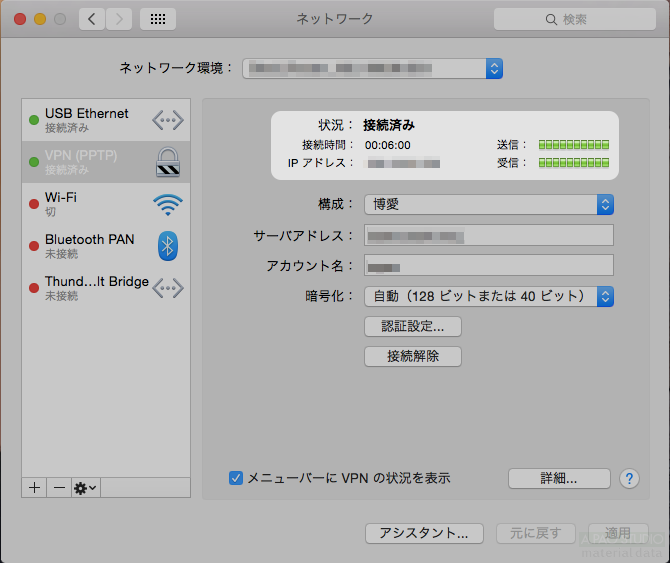670x563 pixels.
Task: Click the Wi-Fi red status dot
Action: coord(34,204)
